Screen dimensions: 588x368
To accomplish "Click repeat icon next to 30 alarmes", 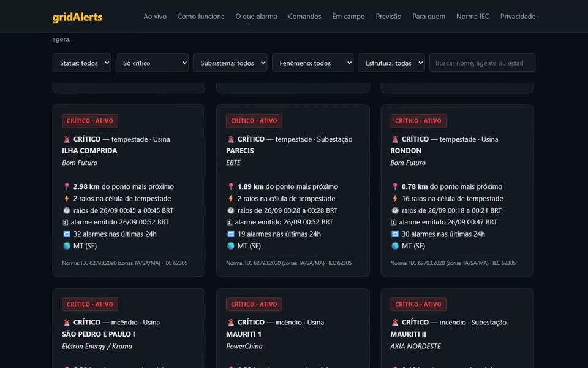I will coord(395,234).
